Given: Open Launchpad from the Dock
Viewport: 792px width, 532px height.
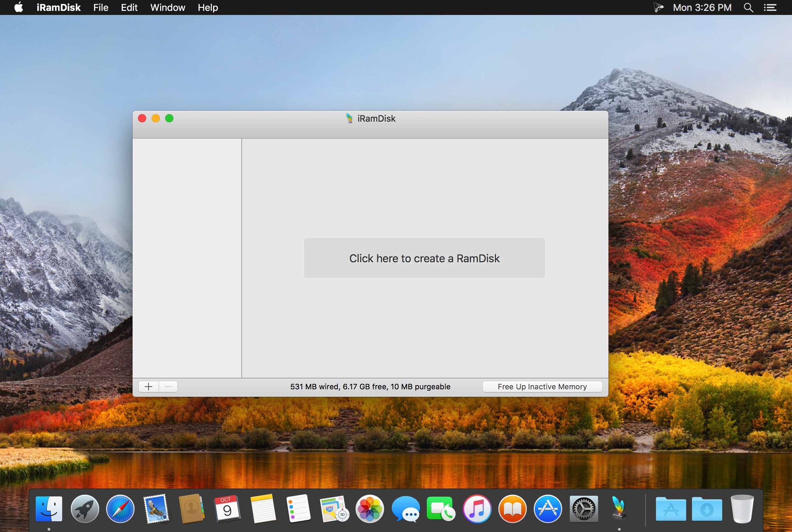Looking at the screenshot, I should coord(85,509).
